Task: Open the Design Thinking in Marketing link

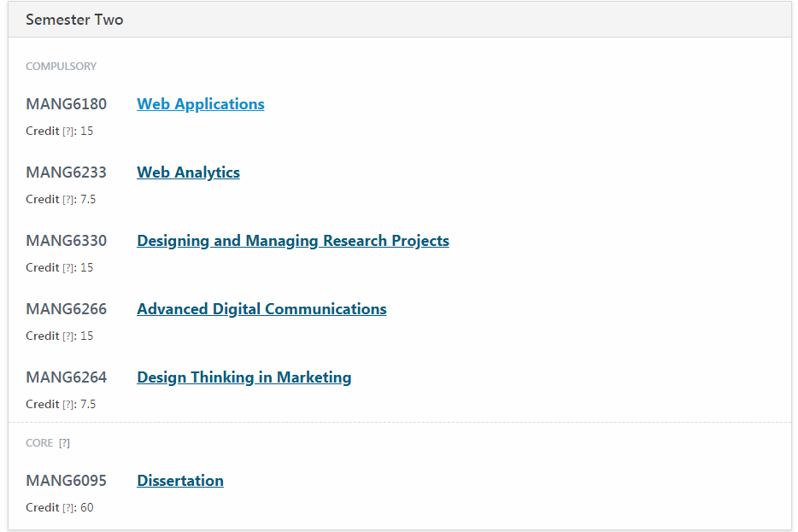Action: tap(244, 377)
